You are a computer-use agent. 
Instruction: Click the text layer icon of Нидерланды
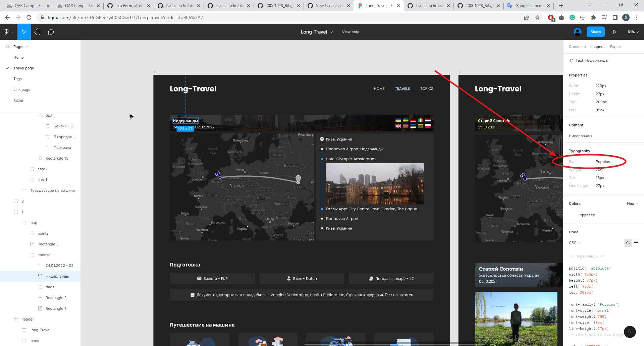click(40, 276)
